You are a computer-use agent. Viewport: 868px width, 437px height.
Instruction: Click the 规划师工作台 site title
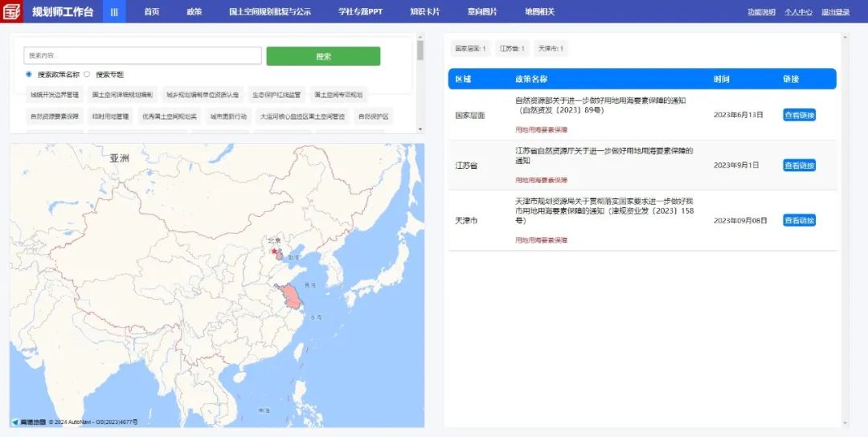pyautogui.click(x=63, y=11)
